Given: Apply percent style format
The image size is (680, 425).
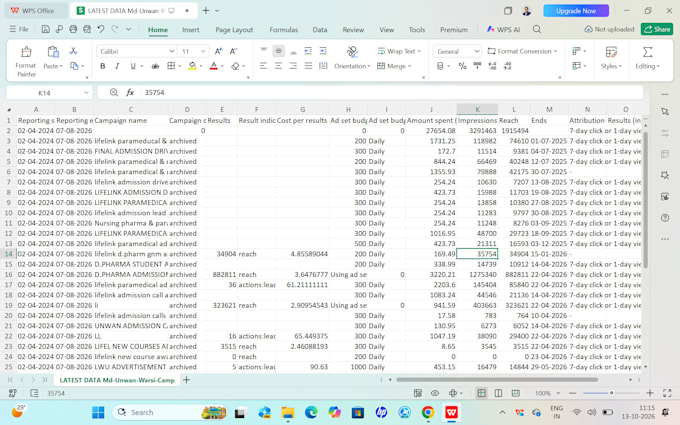Looking at the screenshot, I should [462, 66].
